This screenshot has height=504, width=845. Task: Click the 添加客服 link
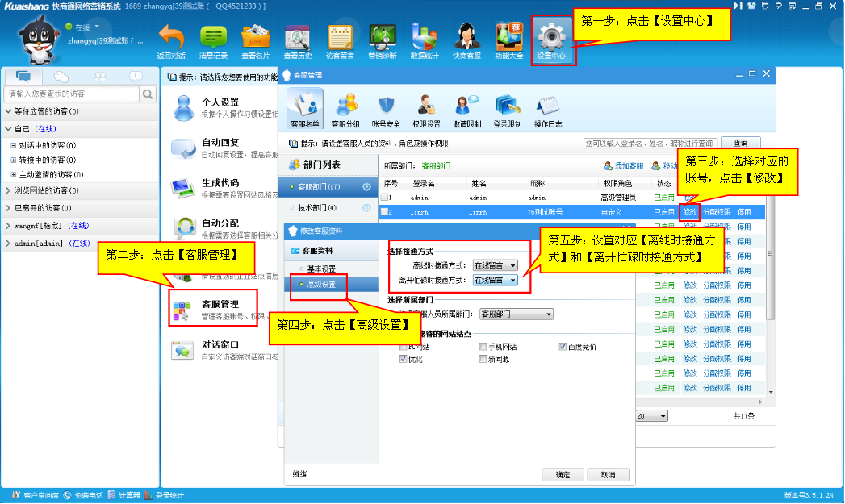click(x=623, y=165)
